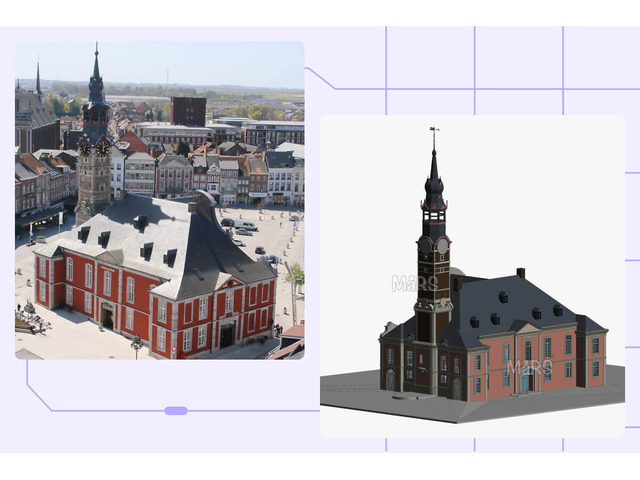Select the blue entrance door on the 3D model
This screenshot has height=480, width=640.
[x=523, y=380]
